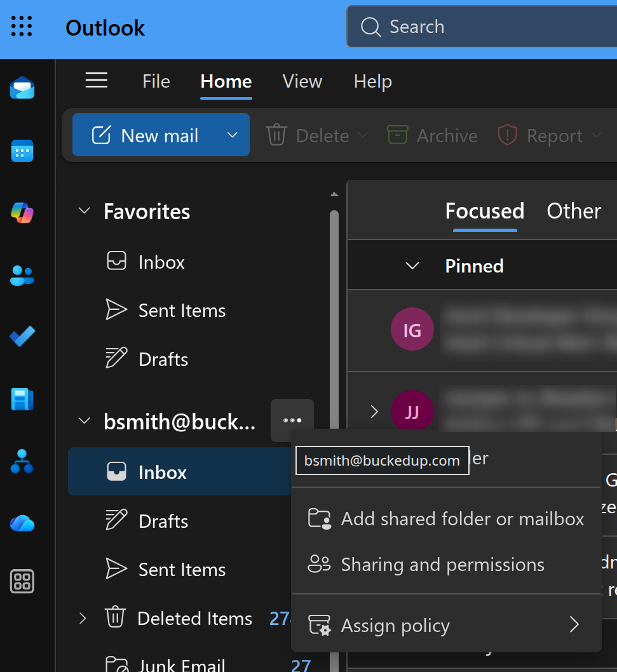The height and width of the screenshot is (672, 617).
Task: Collapse the Pinned messages group
Action: click(x=412, y=265)
